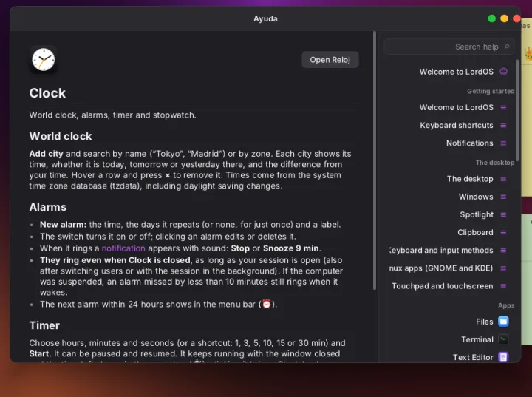
Task: Click the Open Reloj button
Action: tap(330, 60)
